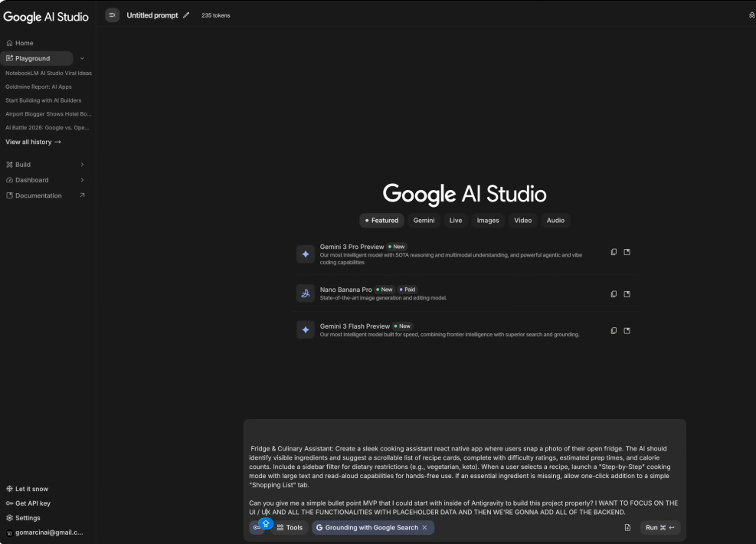Open Gemini 3 Pro Preview details icon
Image resolution: width=756 pixels, height=544 pixels.
(627, 252)
